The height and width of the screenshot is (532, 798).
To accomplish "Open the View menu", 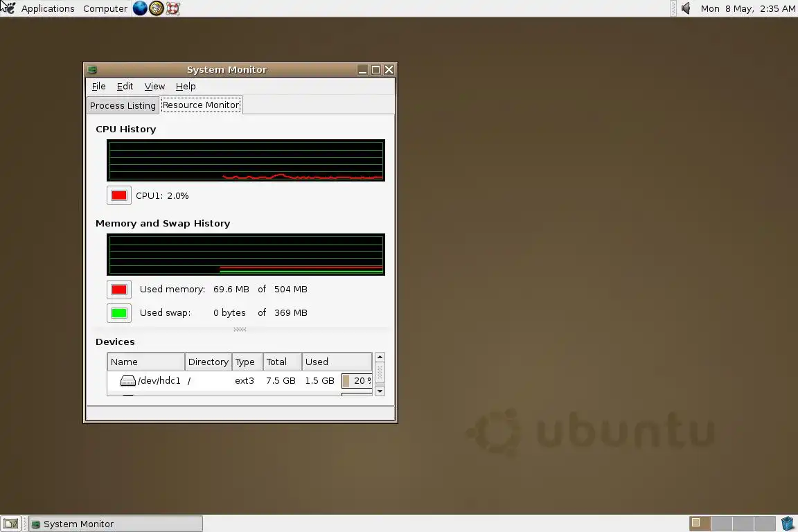I will click(x=154, y=86).
